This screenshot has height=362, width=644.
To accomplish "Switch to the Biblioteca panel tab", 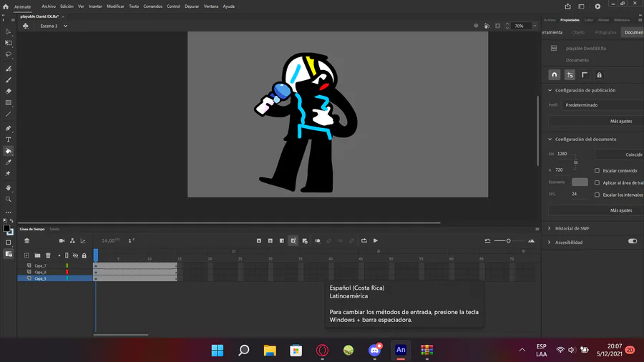I will pyautogui.click(x=622, y=20).
